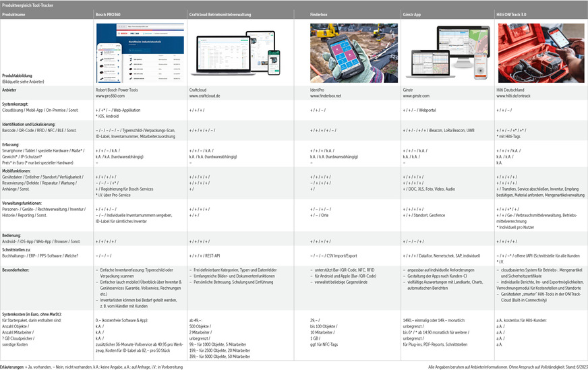Viewport: 588px width, 370px height.
Task: Open the www.hilti.de/ontrack link
Action: (514, 96)
